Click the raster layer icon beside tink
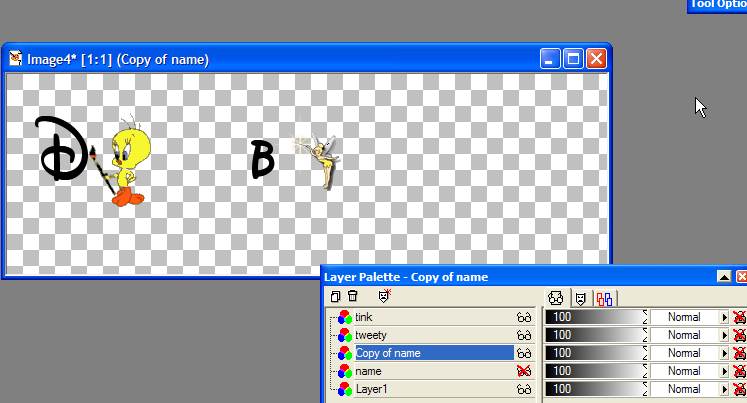Viewport: 747px width, 403px height. pos(344,317)
